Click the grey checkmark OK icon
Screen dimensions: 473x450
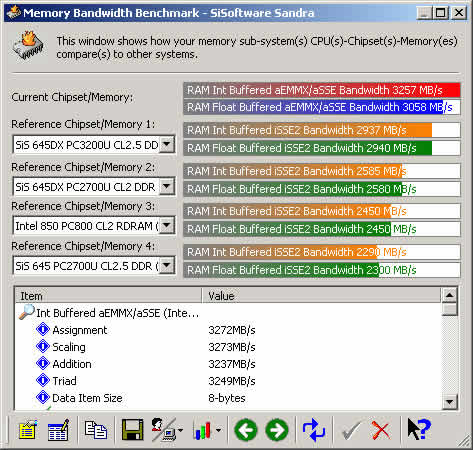tap(351, 431)
